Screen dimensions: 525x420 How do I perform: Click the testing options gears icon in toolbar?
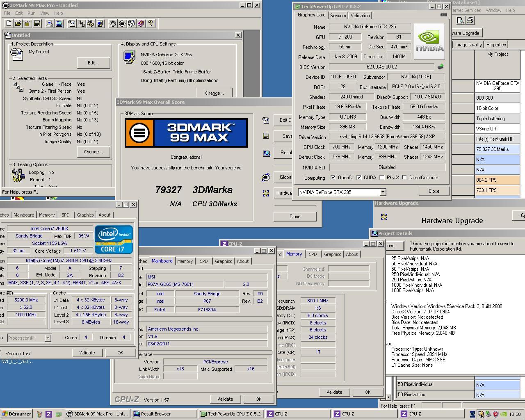pyautogui.click(x=91, y=24)
